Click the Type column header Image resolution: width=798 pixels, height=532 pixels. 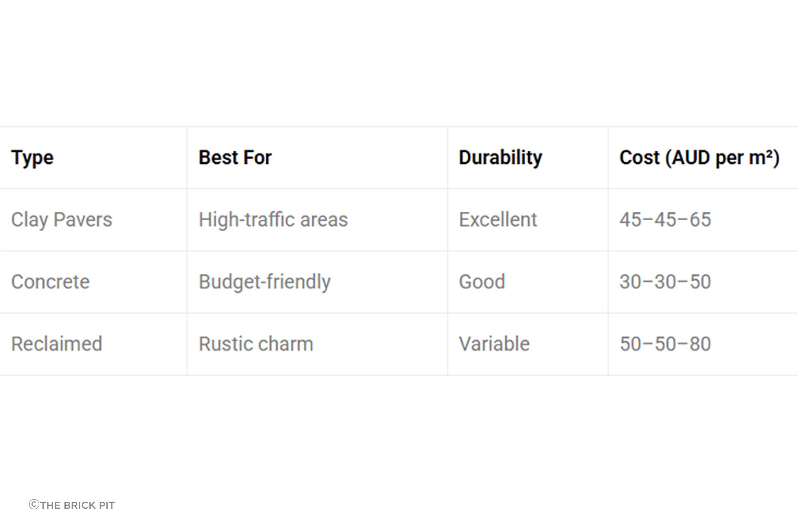click(32, 158)
